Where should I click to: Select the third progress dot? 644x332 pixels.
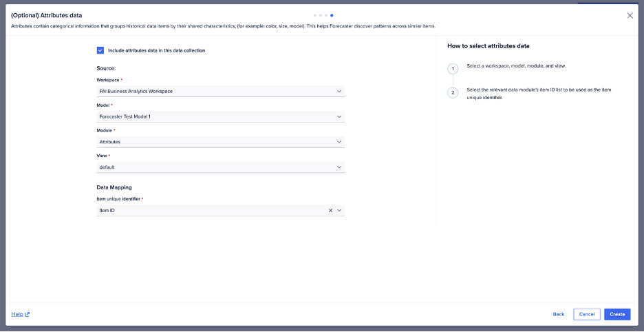(326, 15)
